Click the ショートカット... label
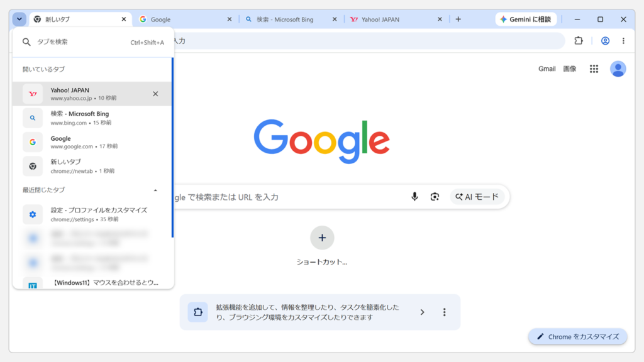The height and width of the screenshot is (362, 644). point(322,262)
